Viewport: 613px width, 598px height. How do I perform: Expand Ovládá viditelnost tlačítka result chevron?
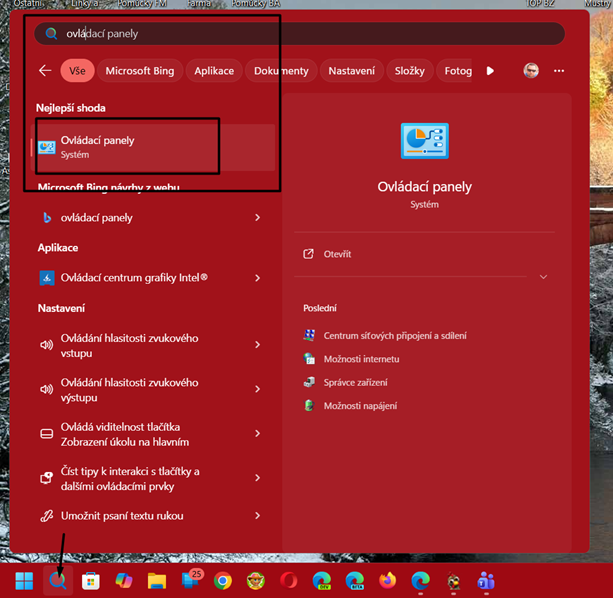[x=257, y=433]
